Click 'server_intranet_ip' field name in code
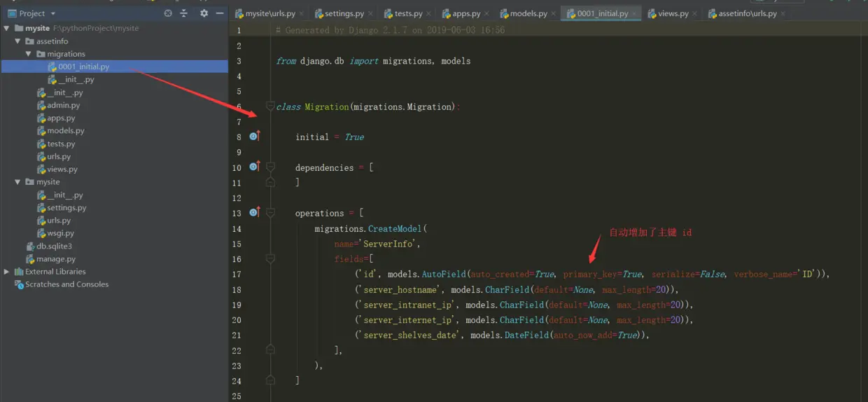Viewport: 868px width, 402px height. (x=407, y=305)
